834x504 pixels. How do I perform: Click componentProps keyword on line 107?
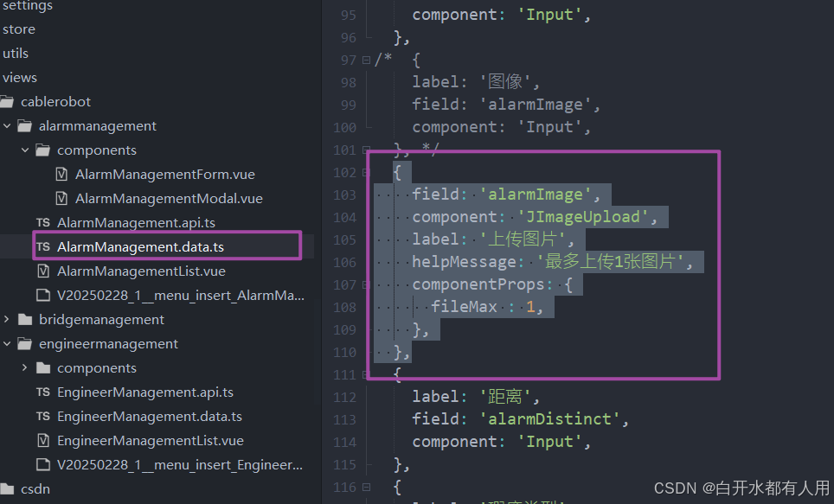[478, 284]
